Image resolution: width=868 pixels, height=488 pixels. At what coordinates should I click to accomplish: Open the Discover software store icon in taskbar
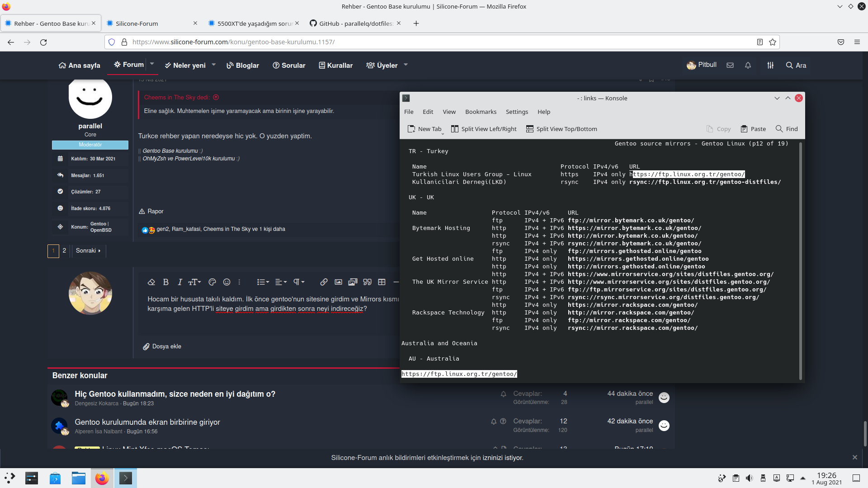[x=55, y=478]
